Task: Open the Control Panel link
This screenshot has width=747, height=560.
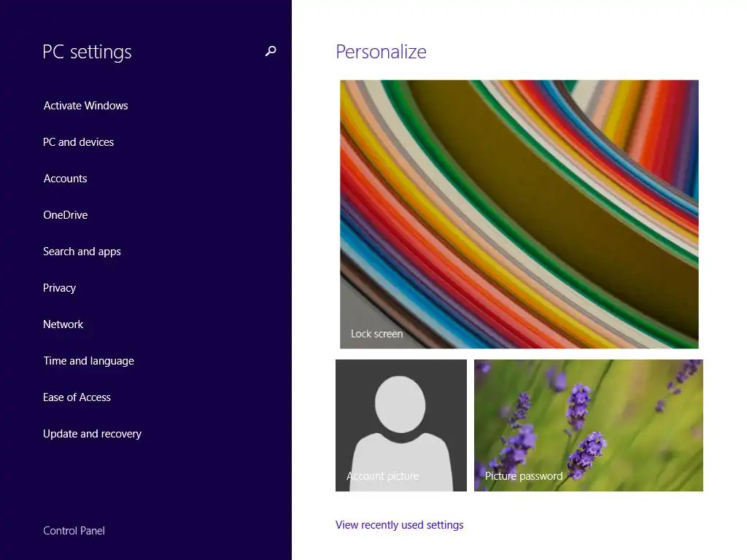Action: click(74, 531)
